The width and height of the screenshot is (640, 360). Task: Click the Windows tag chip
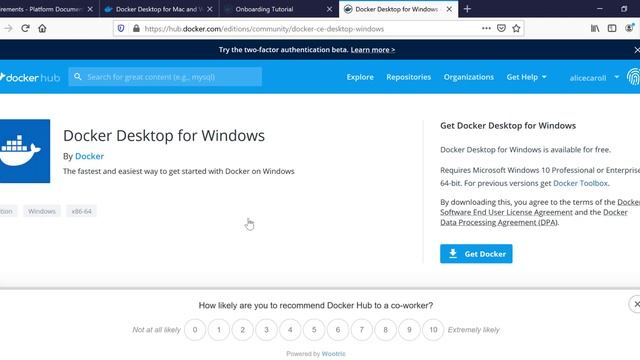click(x=42, y=211)
